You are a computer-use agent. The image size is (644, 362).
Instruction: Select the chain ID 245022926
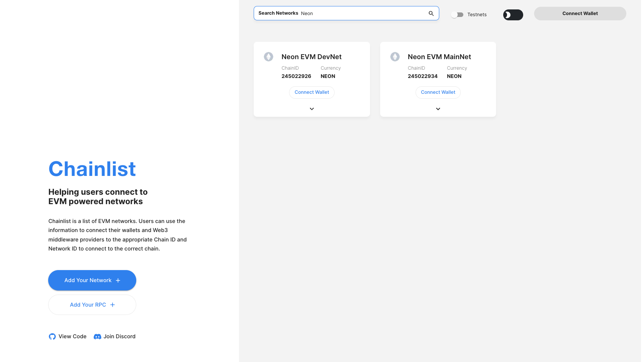[x=296, y=76]
